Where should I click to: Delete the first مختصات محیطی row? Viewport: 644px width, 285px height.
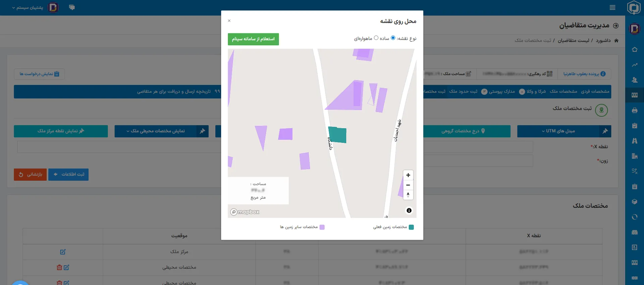click(x=59, y=268)
